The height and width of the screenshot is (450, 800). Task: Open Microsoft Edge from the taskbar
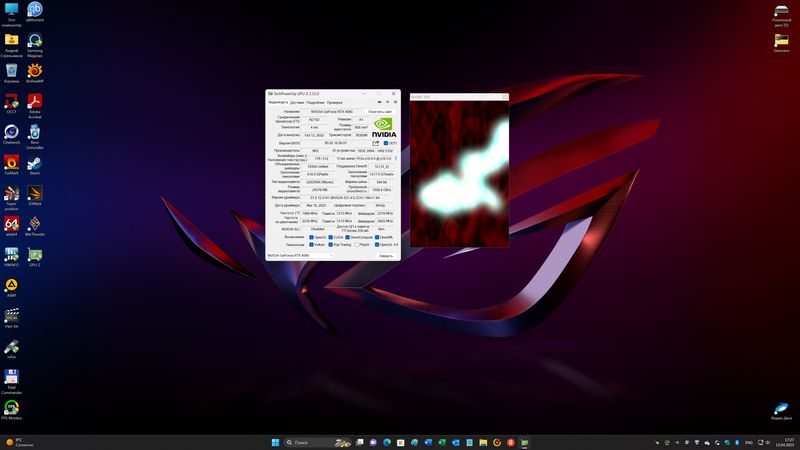coord(387,442)
